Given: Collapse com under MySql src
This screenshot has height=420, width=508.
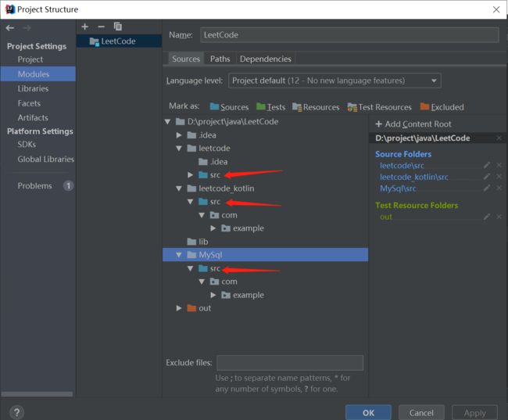Looking at the screenshot, I should pyautogui.click(x=202, y=282).
